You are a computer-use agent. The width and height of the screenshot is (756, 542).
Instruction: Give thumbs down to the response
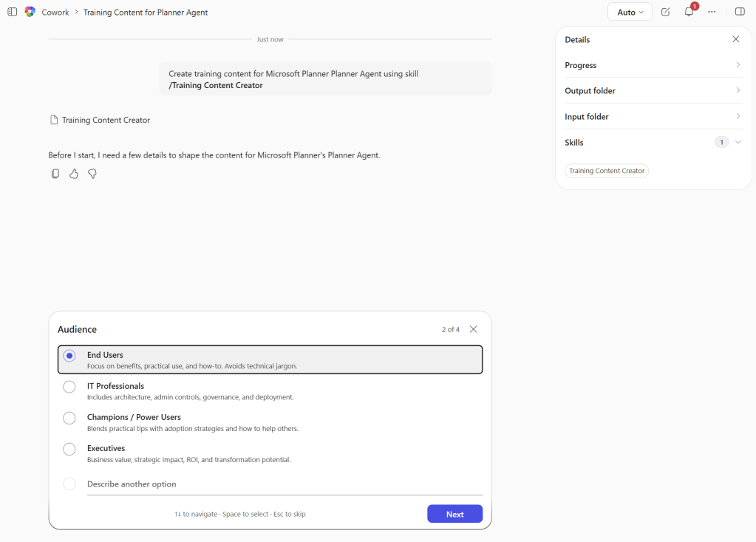92,174
